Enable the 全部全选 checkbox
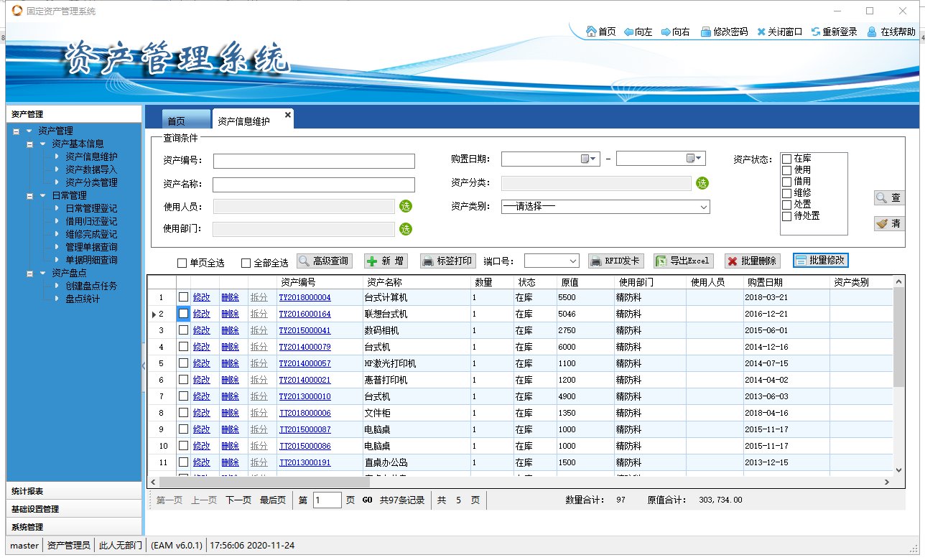925x560 pixels. (246, 263)
